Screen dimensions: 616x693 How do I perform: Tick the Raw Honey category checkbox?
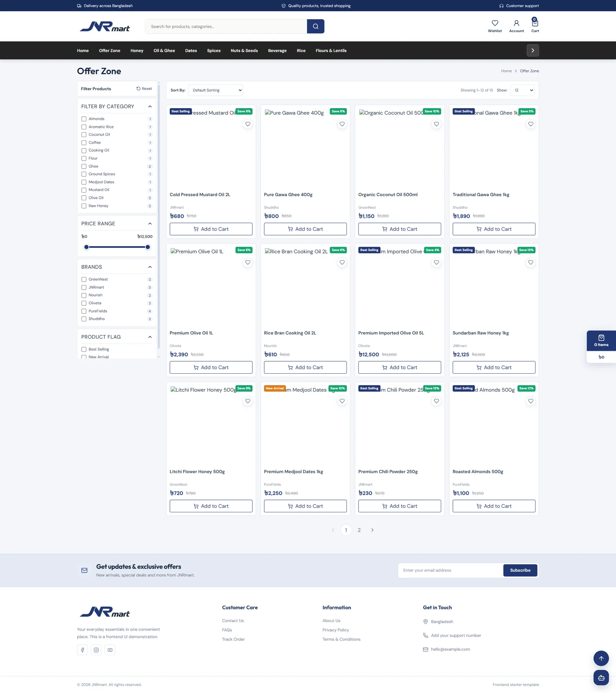84,206
